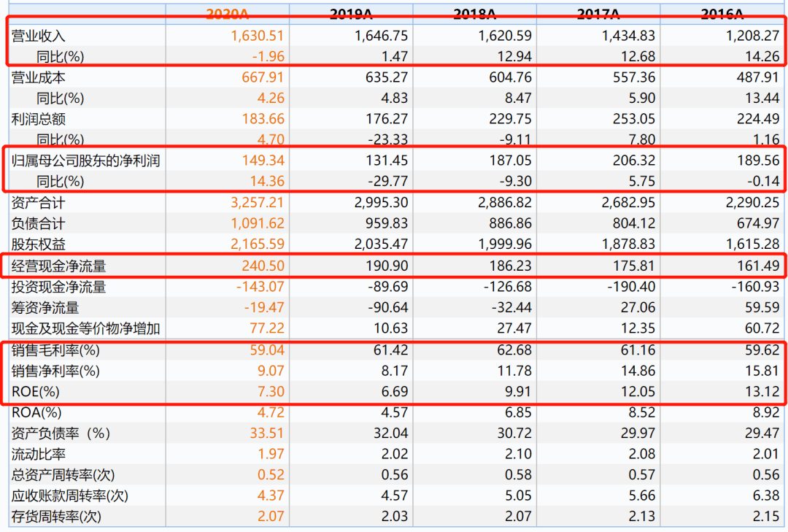Click the 销售毛利率(%) row label
Image resolution: width=788 pixels, height=532 pixels.
pos(55,350)
